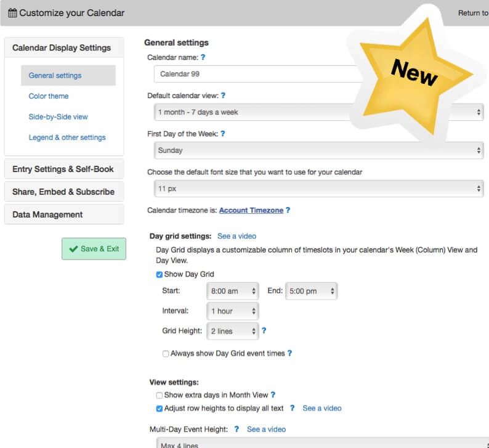Viewport: 489px width, 448px height.
Task: Open help icon for Adjust row heights option
Action: coord(292,408)
